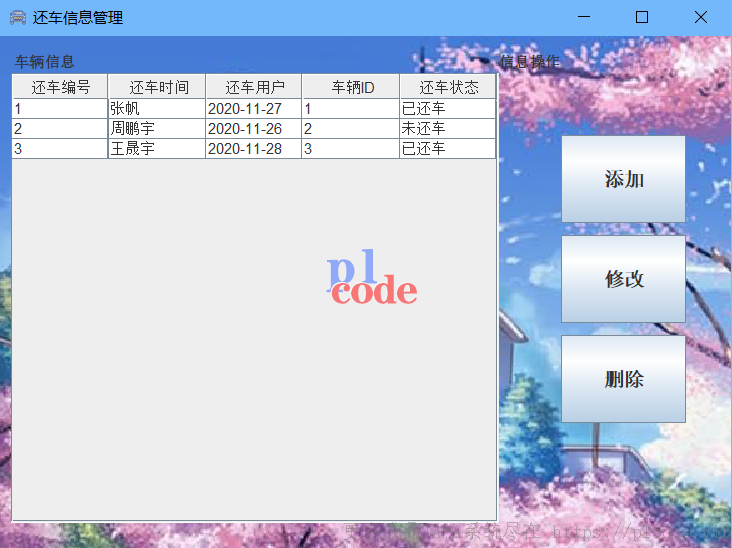
Task: Select the date cell 2020-11-26
Action: pos(254,129)
